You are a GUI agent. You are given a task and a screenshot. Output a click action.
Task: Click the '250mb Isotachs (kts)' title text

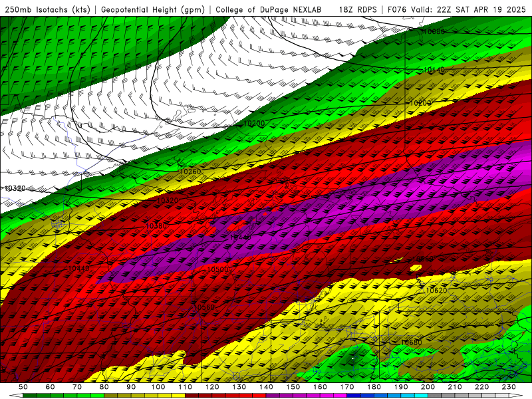48,9
